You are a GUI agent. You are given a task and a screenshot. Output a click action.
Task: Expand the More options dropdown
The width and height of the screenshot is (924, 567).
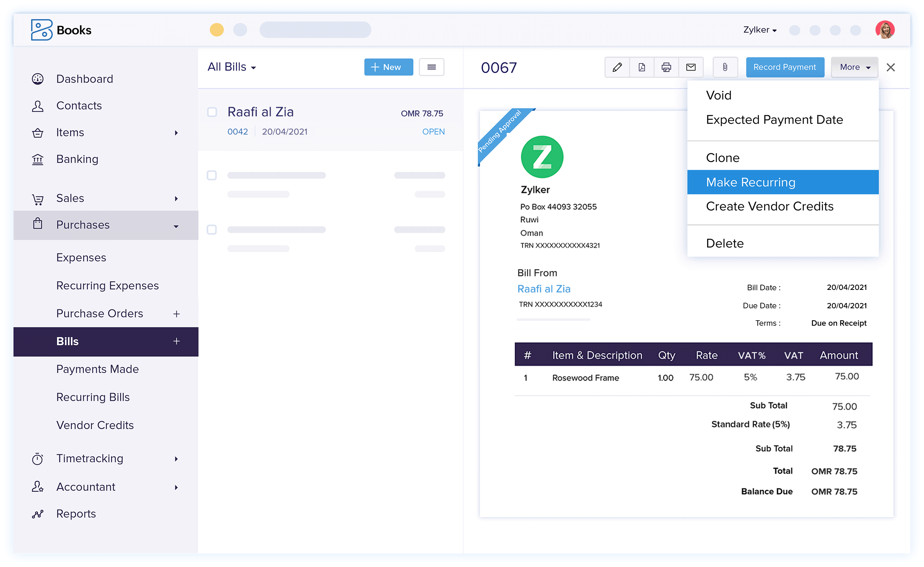click(853, 67)
